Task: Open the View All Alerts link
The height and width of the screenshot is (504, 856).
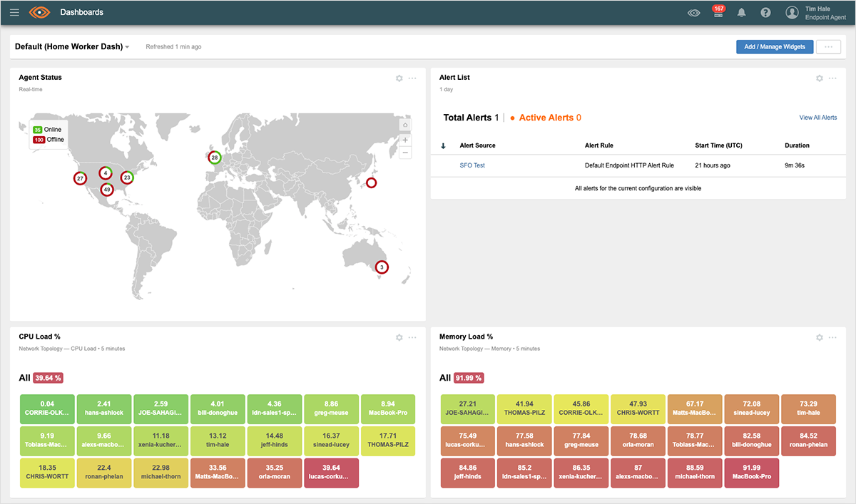Action: click(x=817, y=118)
